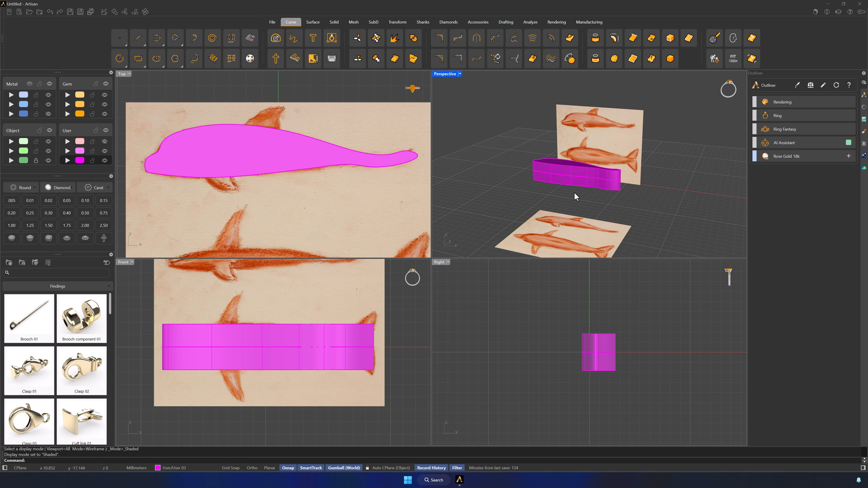Open the Diamonds ribbon tab

[448, 22]
